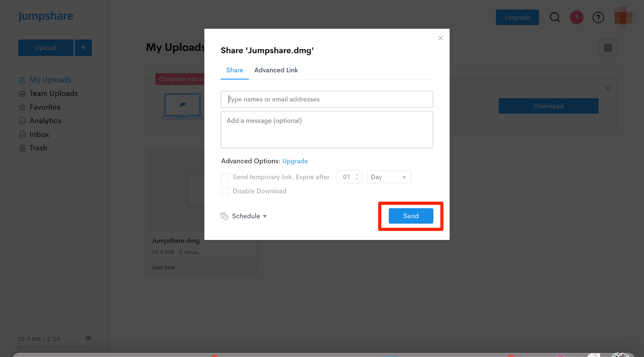Open the notifications badge showing 1
The height and width of the screenshot is (357, 644).
pyautogui.click(x=577, y=17)
